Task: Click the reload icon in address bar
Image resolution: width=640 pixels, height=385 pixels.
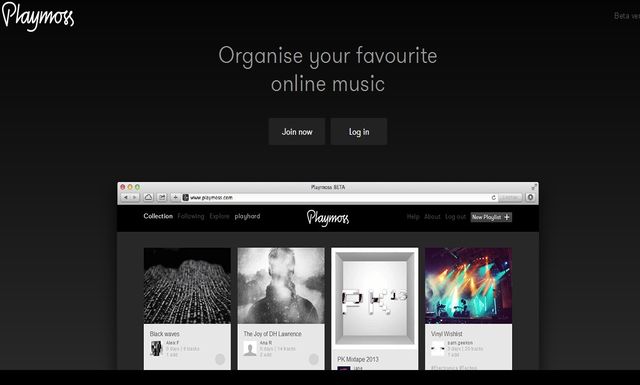Action: (x=493, y=198)
